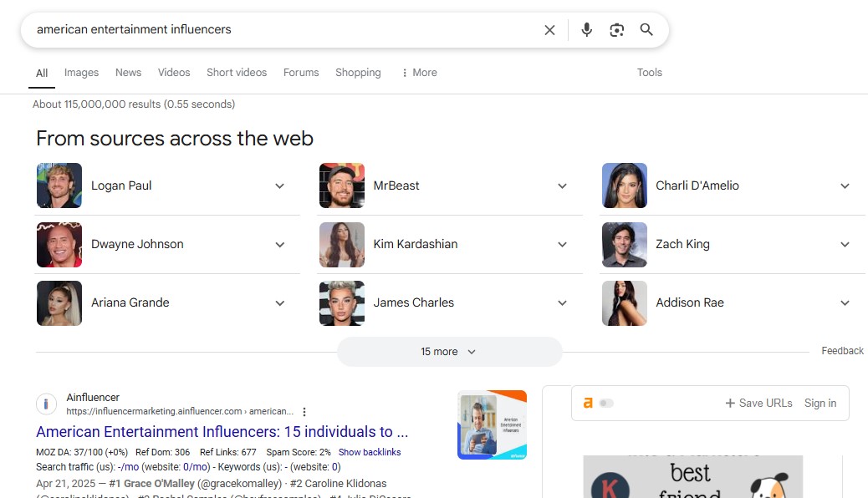This screenshot has height=498, width=868.
Task: Click the 'MOZ DA: 37/100 (+0%)' metric
Action: pyautogui.click(x=82, y=452)
